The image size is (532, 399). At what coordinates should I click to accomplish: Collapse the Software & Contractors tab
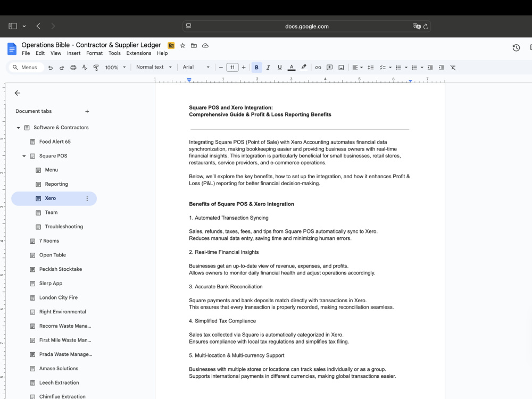tap(18, 128)
